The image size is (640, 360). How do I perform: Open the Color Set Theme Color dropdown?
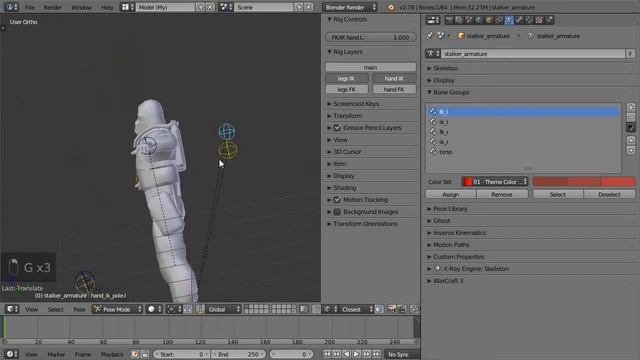pyautogui.click(x=495, y=182)
